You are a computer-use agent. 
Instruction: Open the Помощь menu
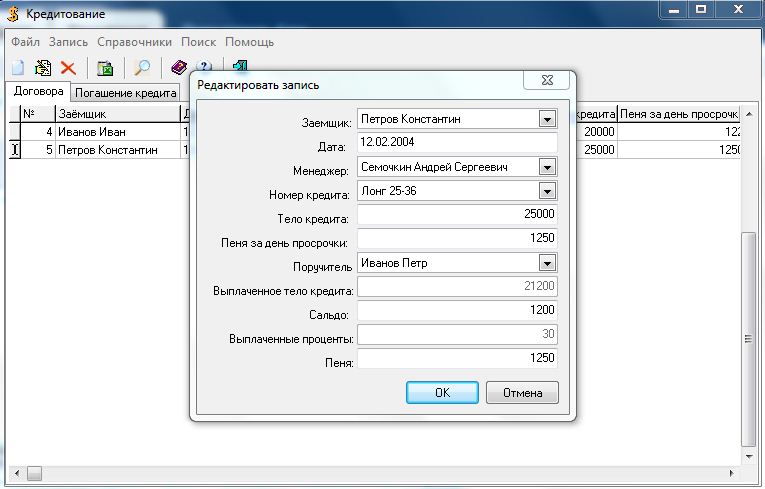click(249, 42)
